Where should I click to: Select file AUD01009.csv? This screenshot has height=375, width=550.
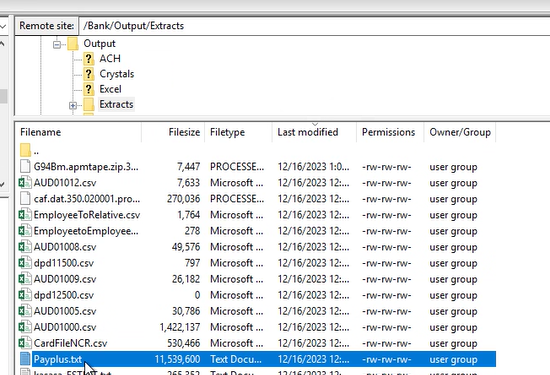pyautogui.click(x=65, y=279)
